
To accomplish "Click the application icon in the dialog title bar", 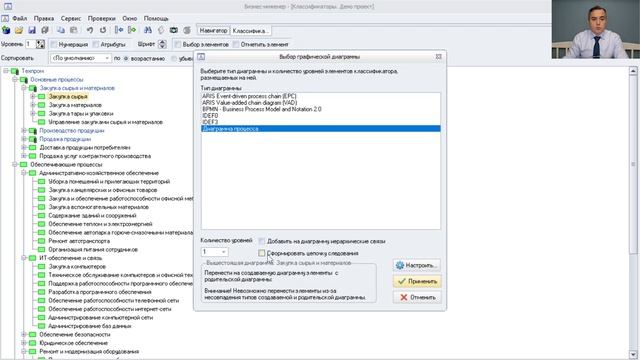I will tap(201, 57).
